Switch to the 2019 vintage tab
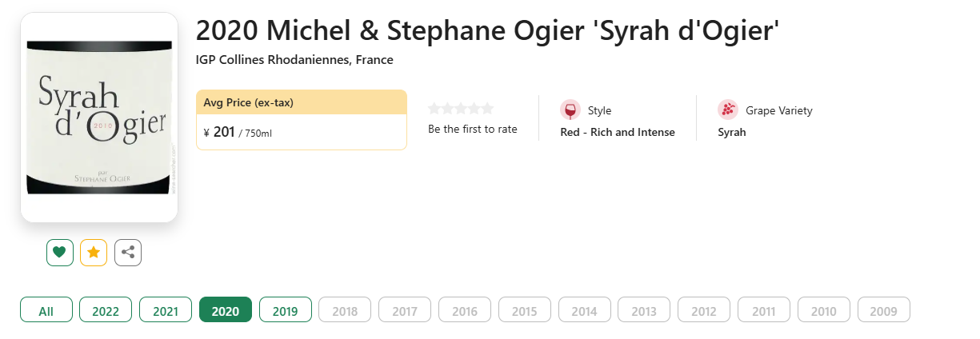 point(286,311)
